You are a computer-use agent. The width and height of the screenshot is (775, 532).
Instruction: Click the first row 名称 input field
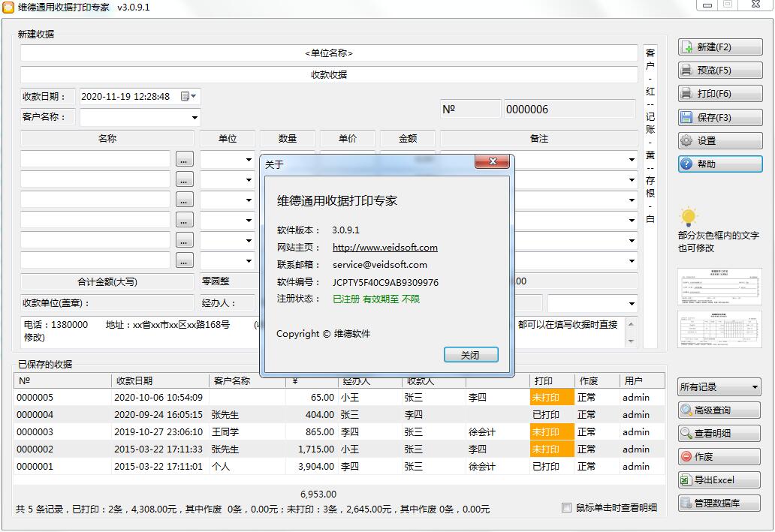pyautogui.click(x=95, y=160)
